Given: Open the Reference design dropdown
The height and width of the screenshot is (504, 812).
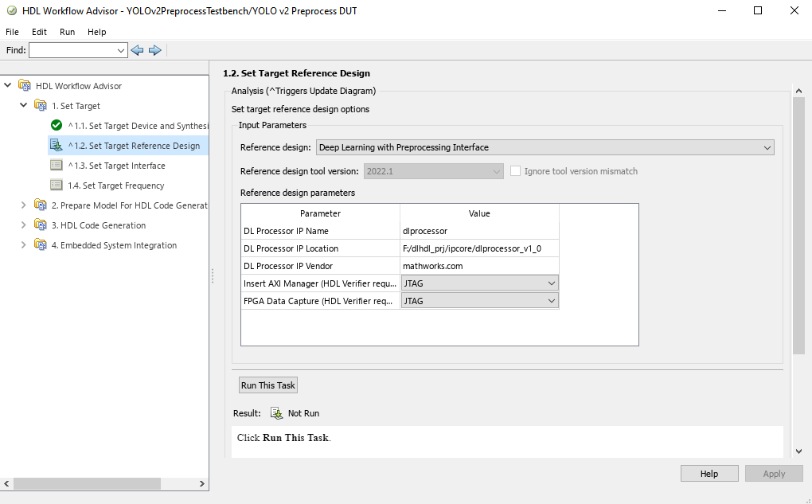Looking at the screenshot, I should pyautogui.click(x=545, y=147).
